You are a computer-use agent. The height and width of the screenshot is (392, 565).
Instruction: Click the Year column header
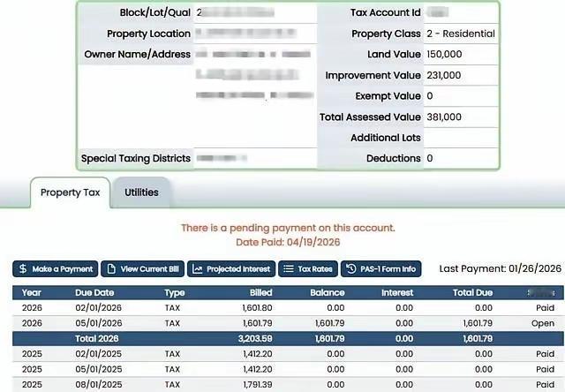[x=32, y=292]
